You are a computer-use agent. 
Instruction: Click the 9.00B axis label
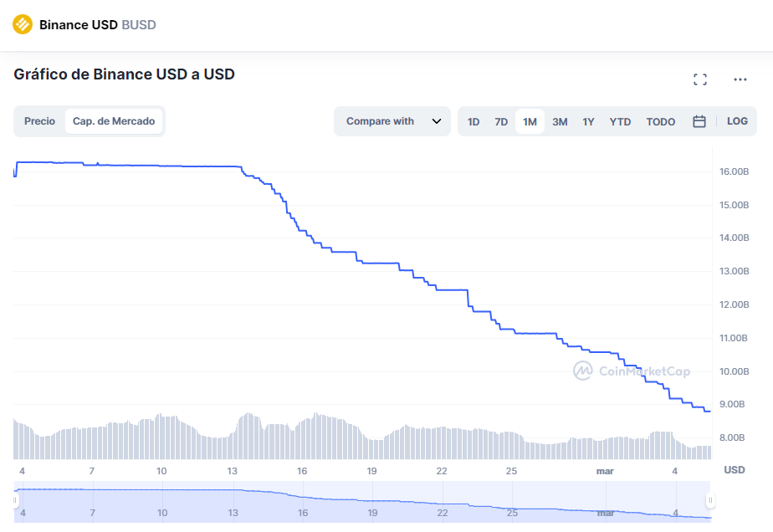click(x=732, y=404)
